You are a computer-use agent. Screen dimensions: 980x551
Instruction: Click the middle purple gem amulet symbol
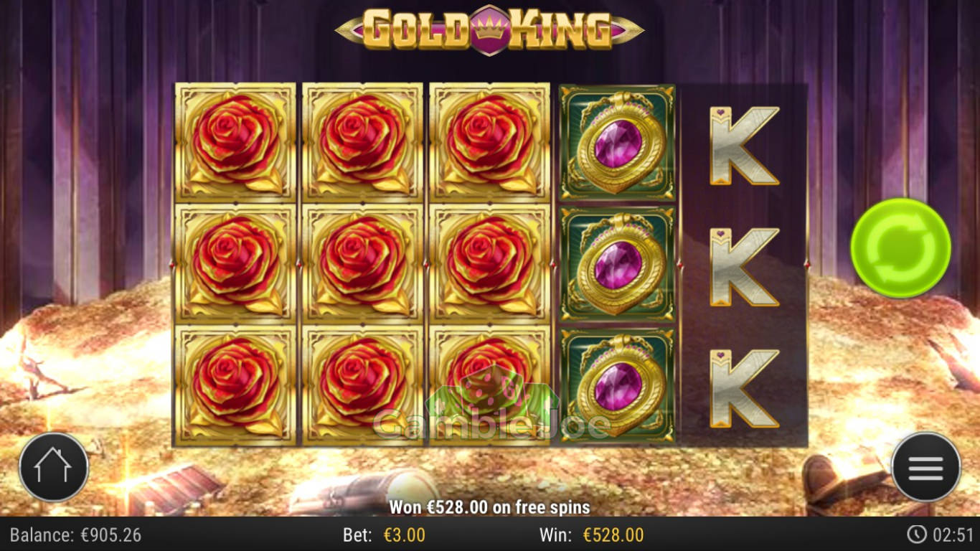[x=617, y=264]
